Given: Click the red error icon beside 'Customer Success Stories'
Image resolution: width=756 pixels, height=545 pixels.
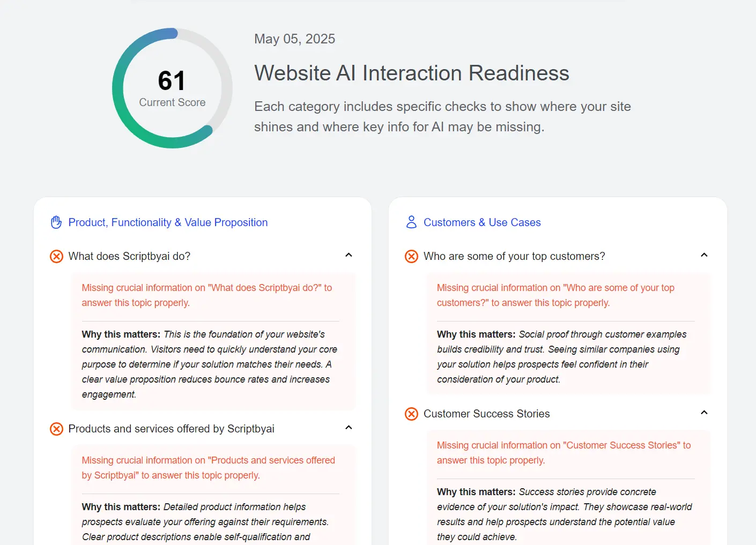Looking at the screenshot, I should click(411, 414).
